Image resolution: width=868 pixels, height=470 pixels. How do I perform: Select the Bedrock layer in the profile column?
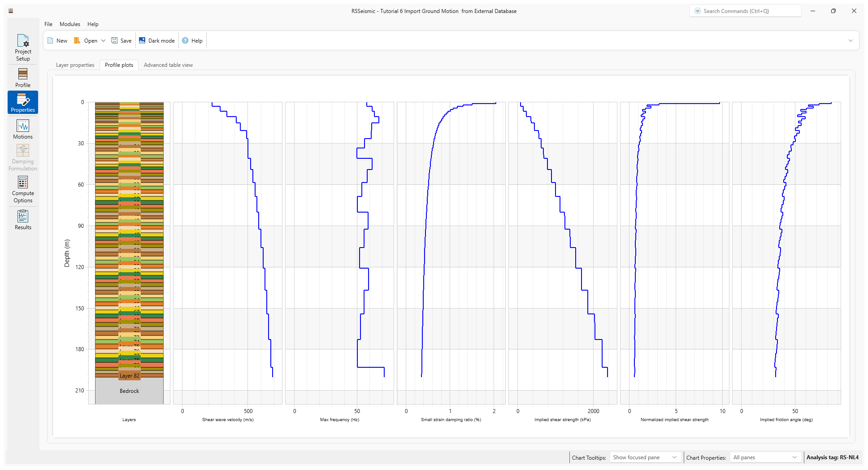(129, 391)
